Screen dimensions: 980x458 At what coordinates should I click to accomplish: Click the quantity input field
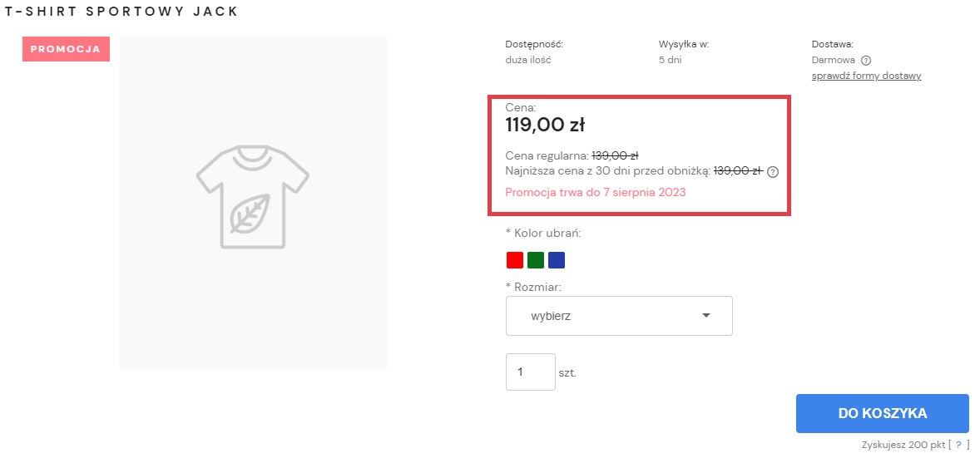coord(531,372)
